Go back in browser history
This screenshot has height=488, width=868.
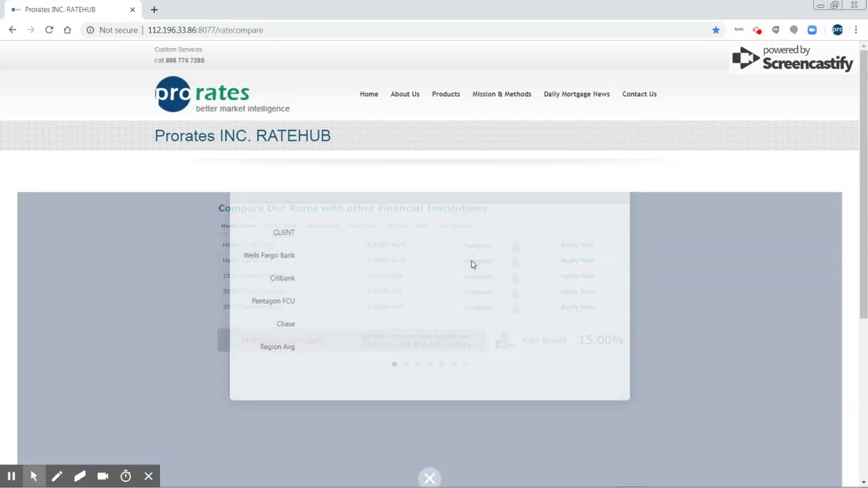click(x=12, y=30)
